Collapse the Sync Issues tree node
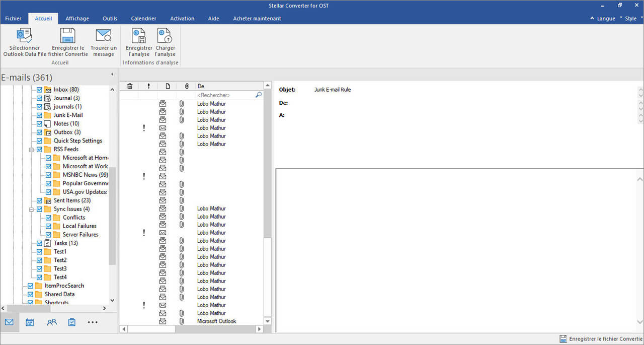Image resolution: width=644 pixels, height=345 pixels. tap(31, 209)
